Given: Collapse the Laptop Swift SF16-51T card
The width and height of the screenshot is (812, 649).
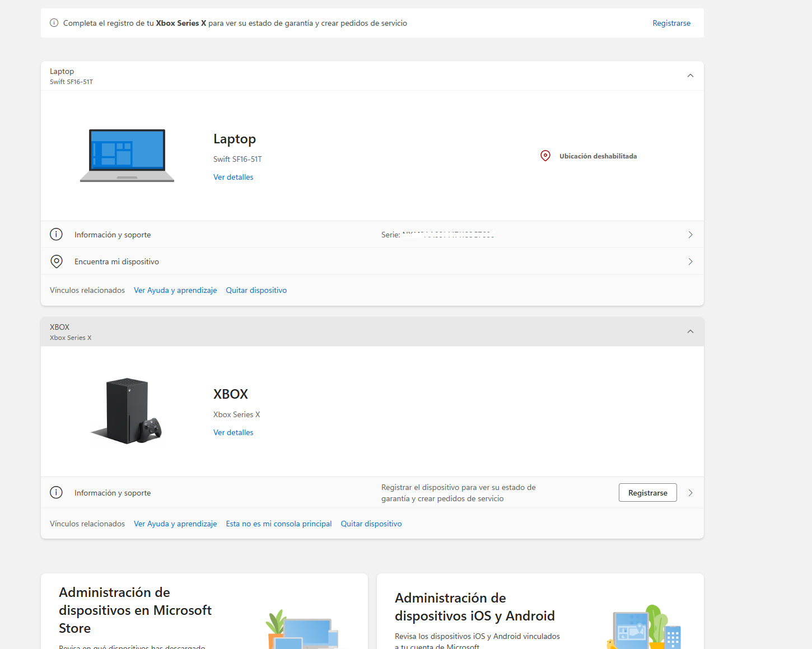Looking at the screenshot, I should tap(690, 76).
